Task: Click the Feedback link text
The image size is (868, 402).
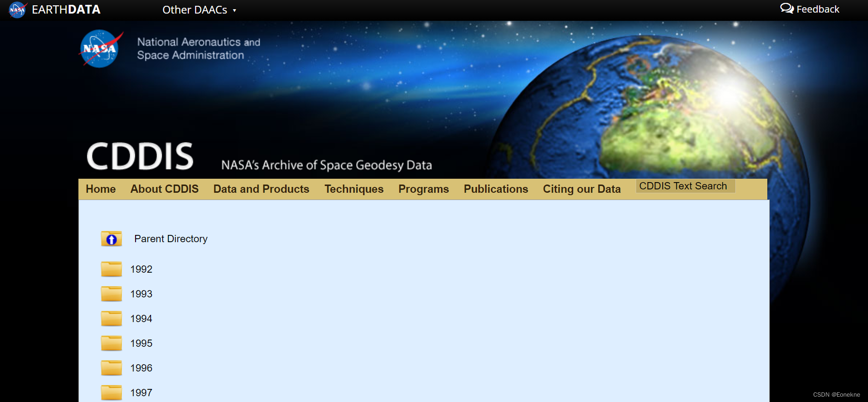Action: point(818,9)
